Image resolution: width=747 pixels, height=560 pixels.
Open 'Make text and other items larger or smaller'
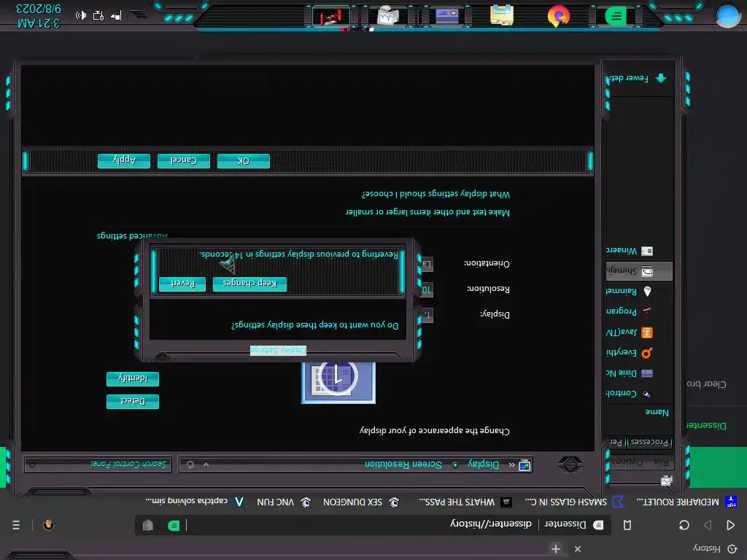pyautogui.click(x=427, y=212)
